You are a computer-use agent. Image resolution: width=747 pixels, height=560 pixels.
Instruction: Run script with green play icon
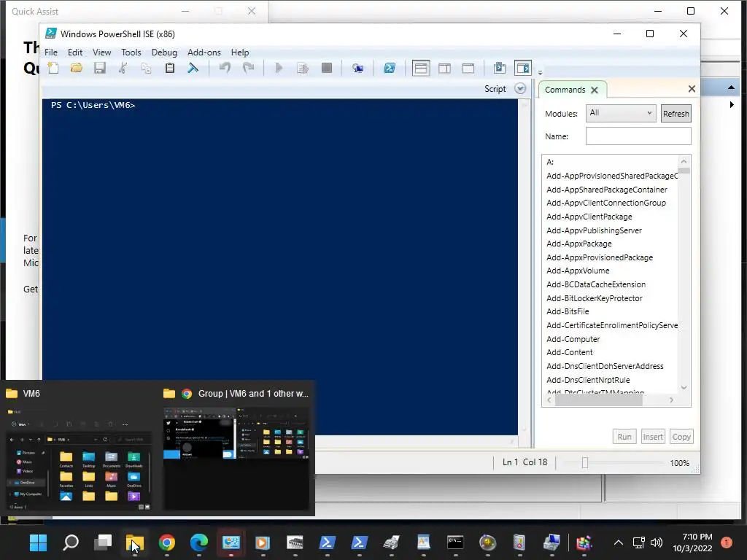tap(279, 68)
